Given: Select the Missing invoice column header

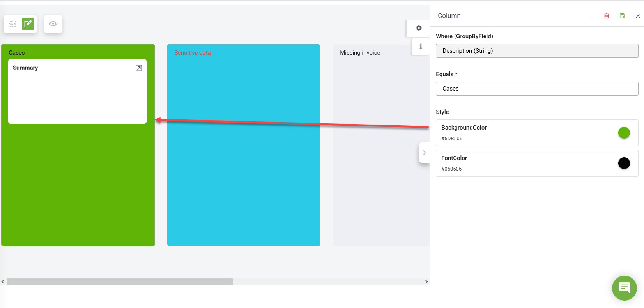Looking at the screenshot, I should click(360, 53).
